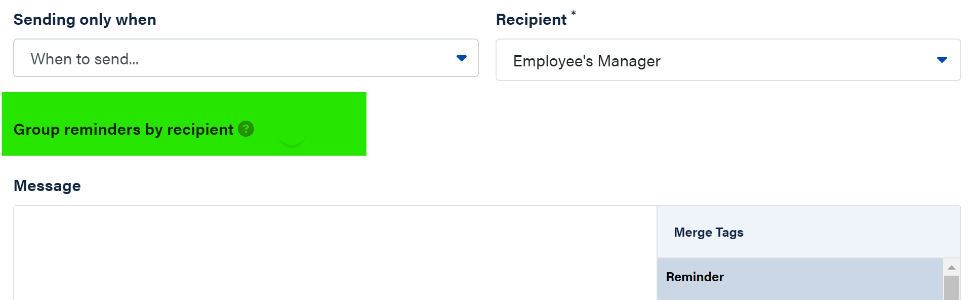Click the Group reminders by recipient label
Screen dimensions: 980x300
tap(123, 130)
